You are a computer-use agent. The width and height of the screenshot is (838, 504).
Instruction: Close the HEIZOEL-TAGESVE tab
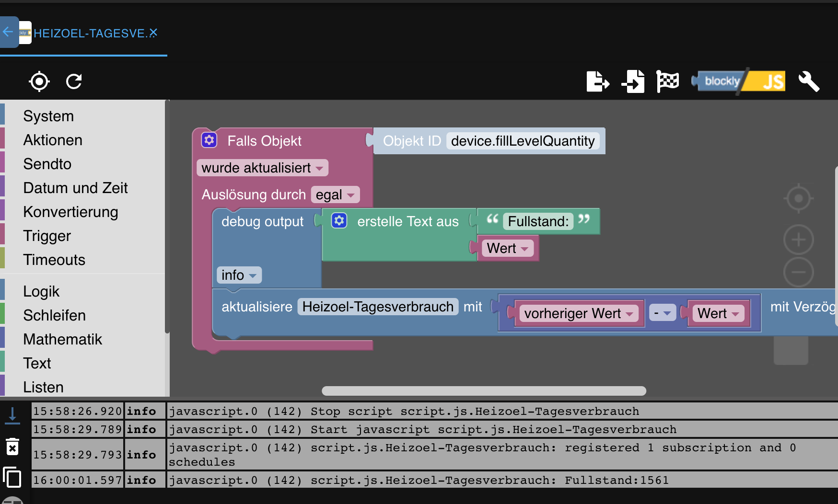(153, 33)
